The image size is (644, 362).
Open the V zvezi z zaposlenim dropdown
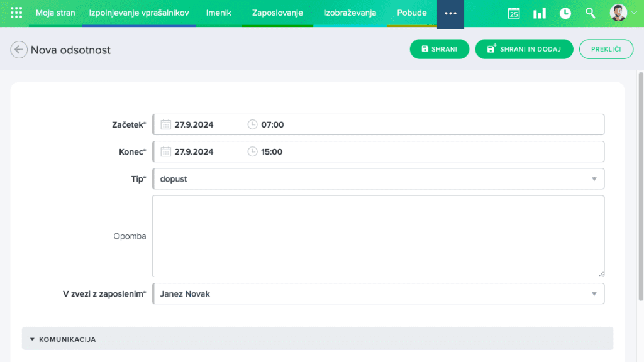click(378, 293)
